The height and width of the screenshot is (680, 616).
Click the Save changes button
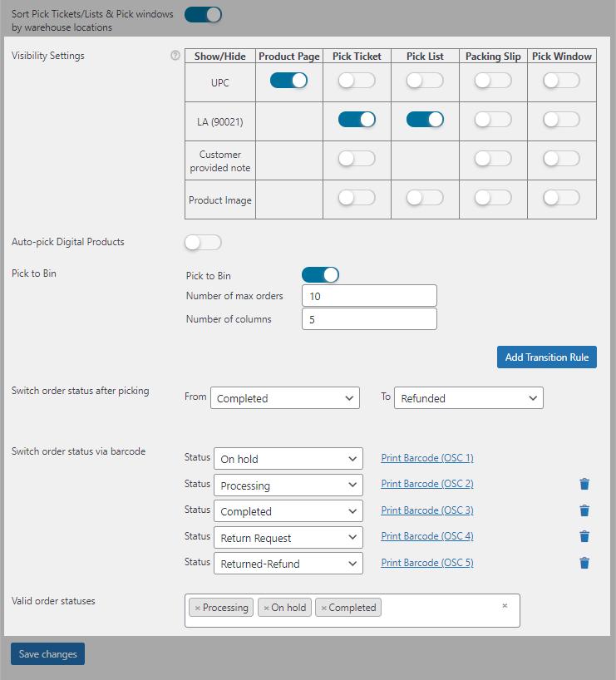pyautogui.click(x=47, y=654)
